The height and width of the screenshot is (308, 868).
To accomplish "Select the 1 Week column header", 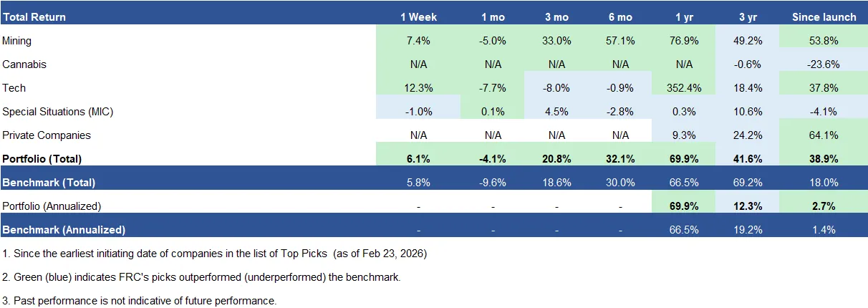I will click(x=418, y=17).
